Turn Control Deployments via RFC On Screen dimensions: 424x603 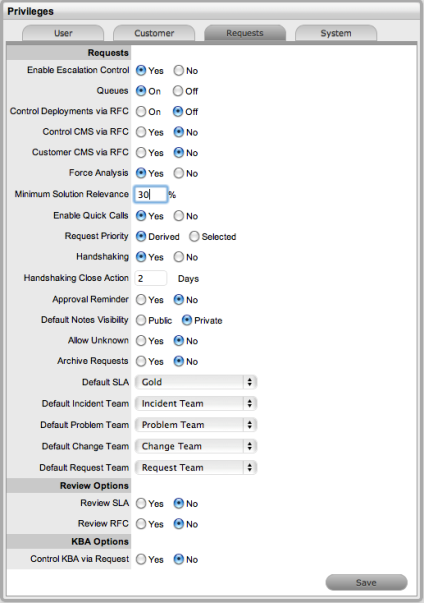pos(141,112)
